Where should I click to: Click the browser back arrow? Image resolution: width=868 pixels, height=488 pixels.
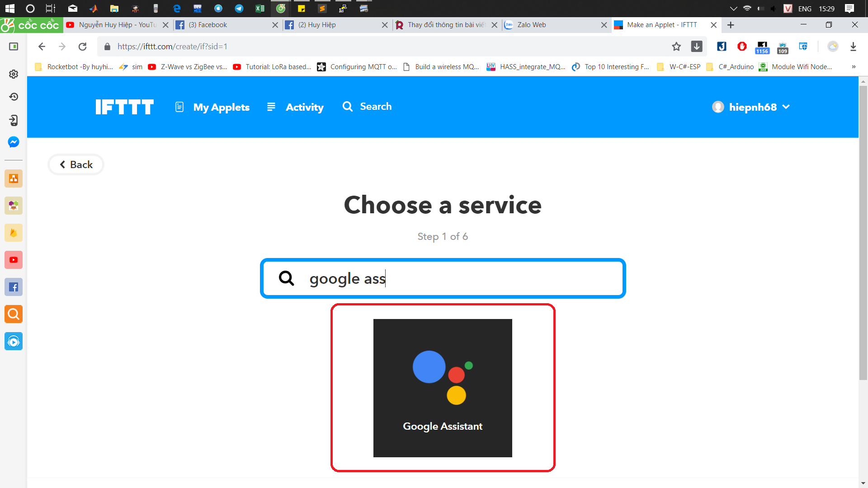pyautogui.click(x=42, y=47)
